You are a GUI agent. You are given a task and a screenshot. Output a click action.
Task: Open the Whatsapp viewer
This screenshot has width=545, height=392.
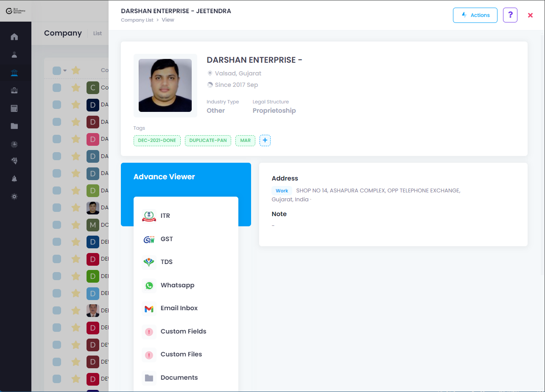pos(177,285)
